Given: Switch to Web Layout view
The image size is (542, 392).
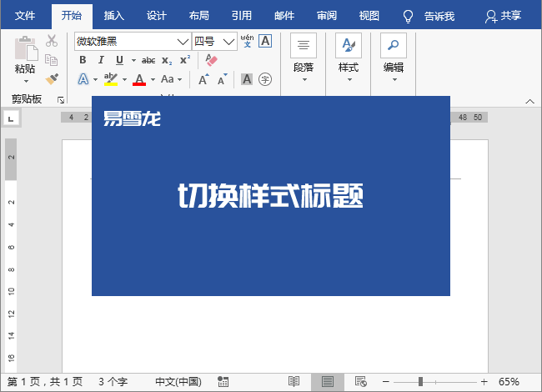Looking at the screenshot, I should 361,382.
